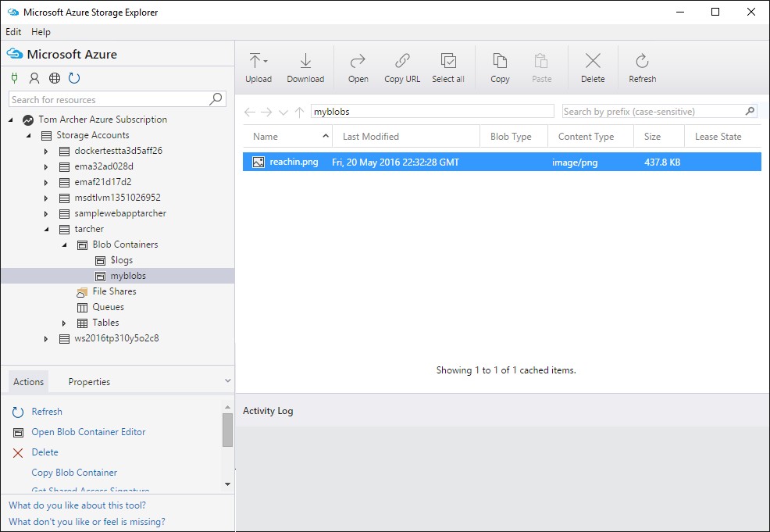Click the Copy toolbar icon
Viewport: 770px width, 532px height.
click(500, 61)
